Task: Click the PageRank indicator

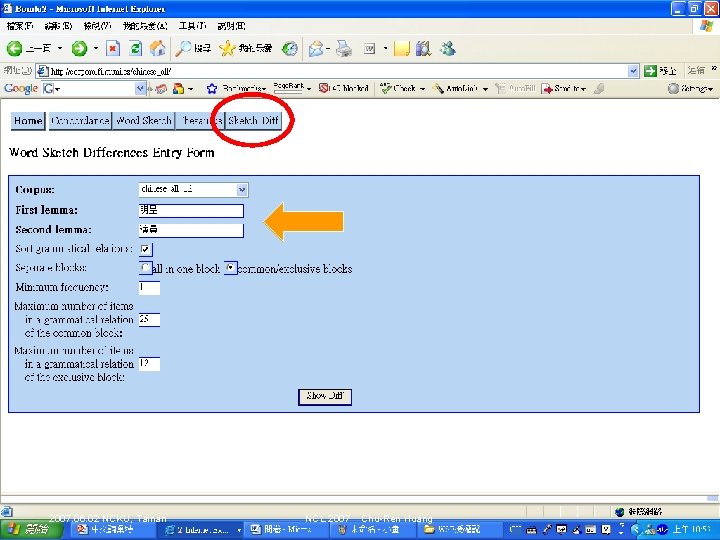Action: tap(288, 87)
